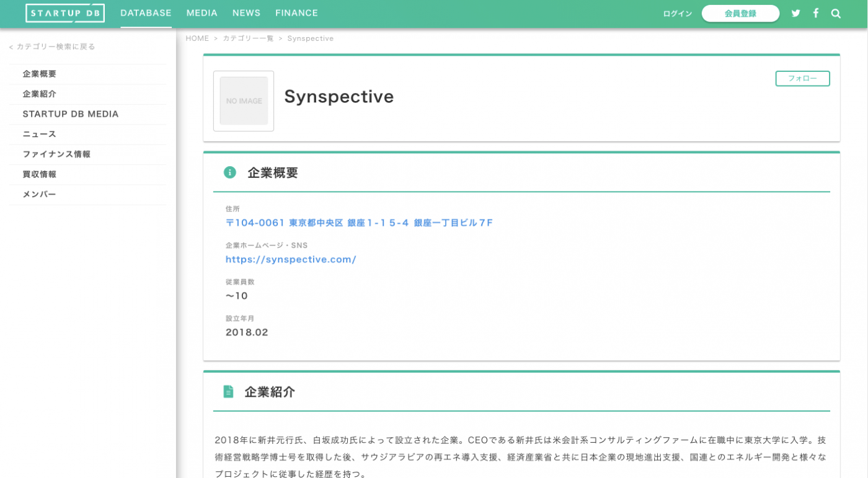Click the Synspective breadcrumb
This screenshot has width=868, height=478.
311,38
